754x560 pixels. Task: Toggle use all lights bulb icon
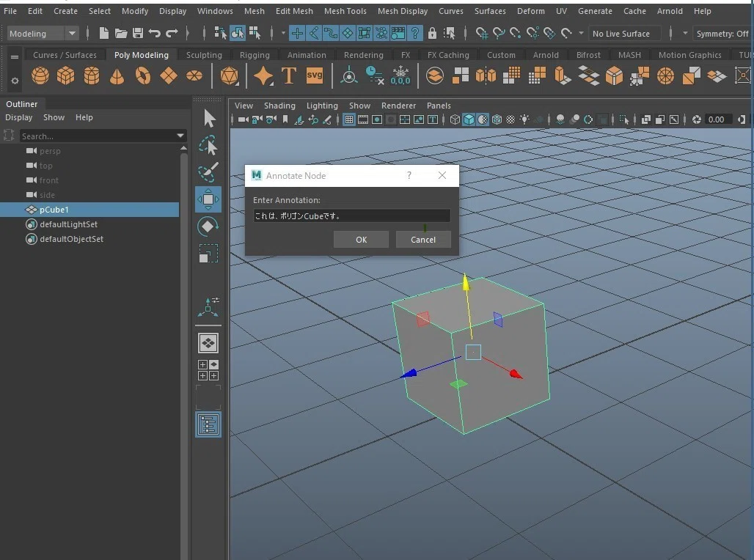[x=524, y=119]
